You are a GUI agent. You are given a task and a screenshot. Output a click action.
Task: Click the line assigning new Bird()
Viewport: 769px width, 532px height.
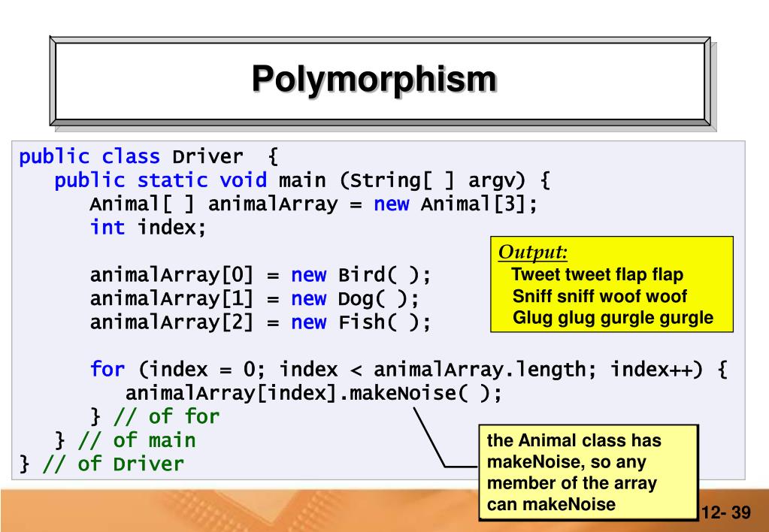coord(260,275)
